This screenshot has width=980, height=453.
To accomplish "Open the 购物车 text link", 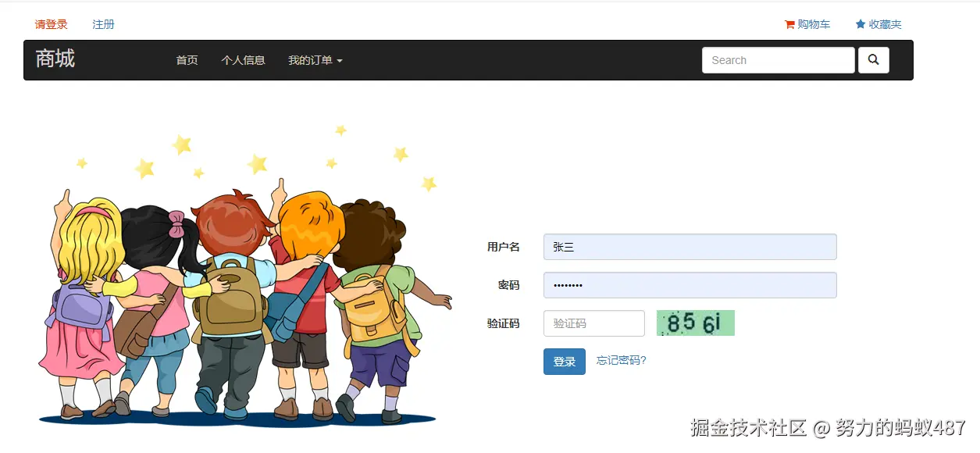I will pyautogui.click(x=814, y=24).
